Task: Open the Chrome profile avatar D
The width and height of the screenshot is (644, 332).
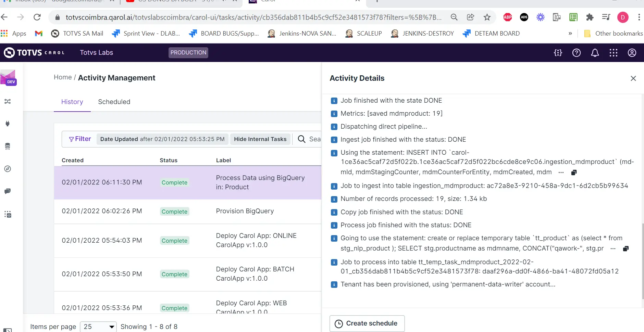Action: pyautogui.click(x=622, y=17)
